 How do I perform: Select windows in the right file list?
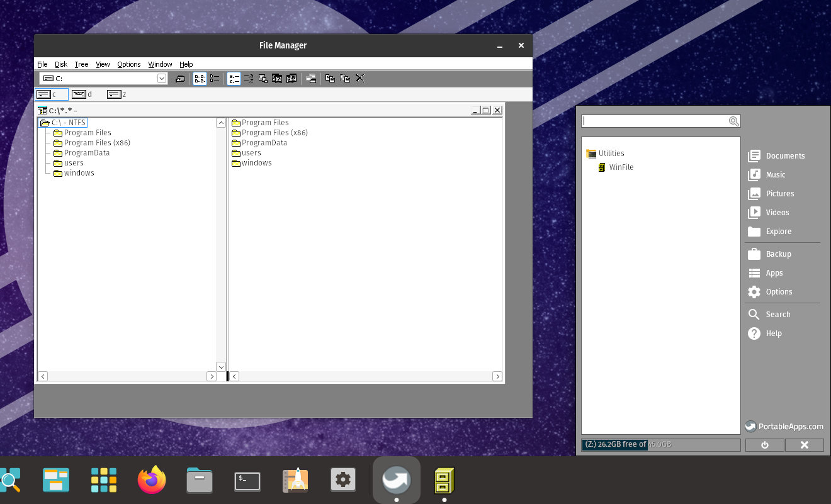pos(252,163)
